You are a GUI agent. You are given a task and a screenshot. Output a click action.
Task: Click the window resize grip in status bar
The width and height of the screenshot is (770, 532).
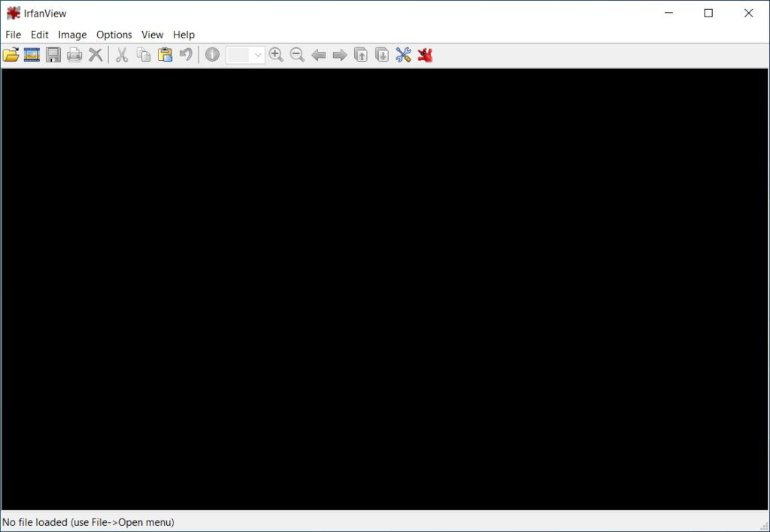tap(764, 526)
